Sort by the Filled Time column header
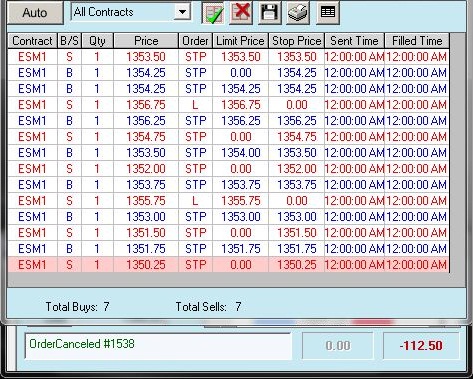This screenshot has height=379, width=473. [x=417, y=41]
